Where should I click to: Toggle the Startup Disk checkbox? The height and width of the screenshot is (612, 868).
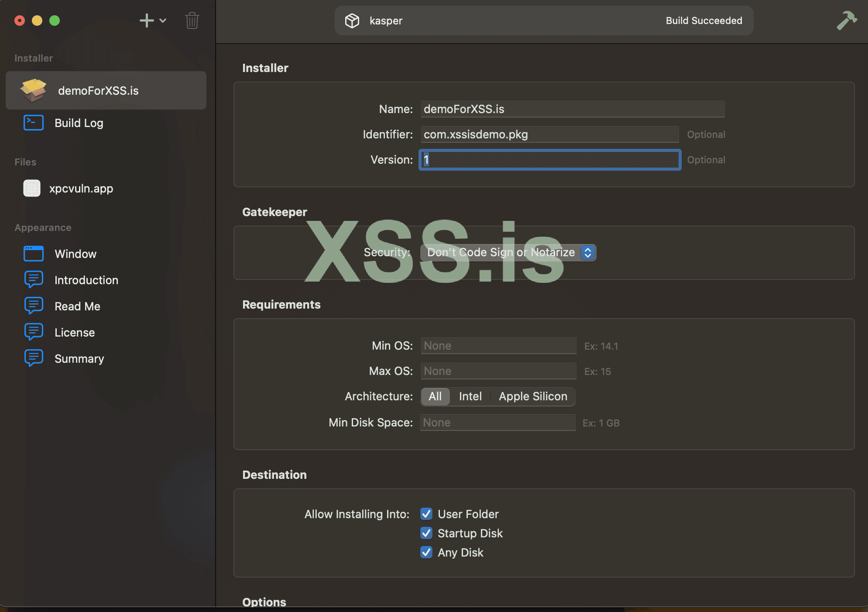point(426,533)
